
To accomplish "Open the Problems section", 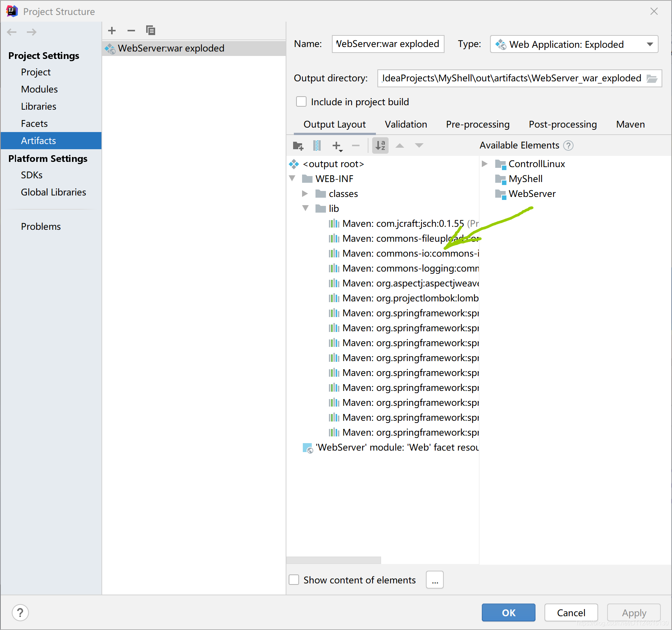I will click(x=51, y=226).
